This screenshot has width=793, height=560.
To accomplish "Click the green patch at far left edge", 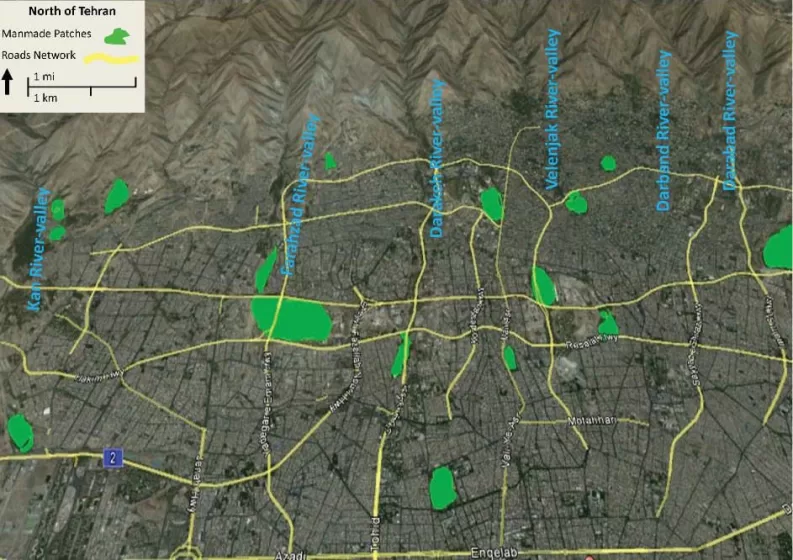I will point(19,432).
